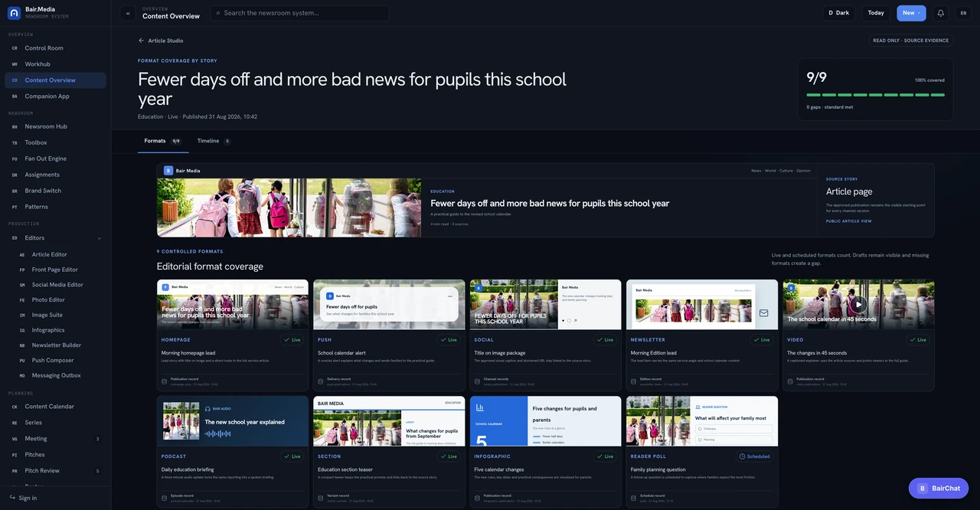Open Workhub in sidebar
Viewport: 980px width, 510px height.
pyautogui.click(x=55, y=64)
